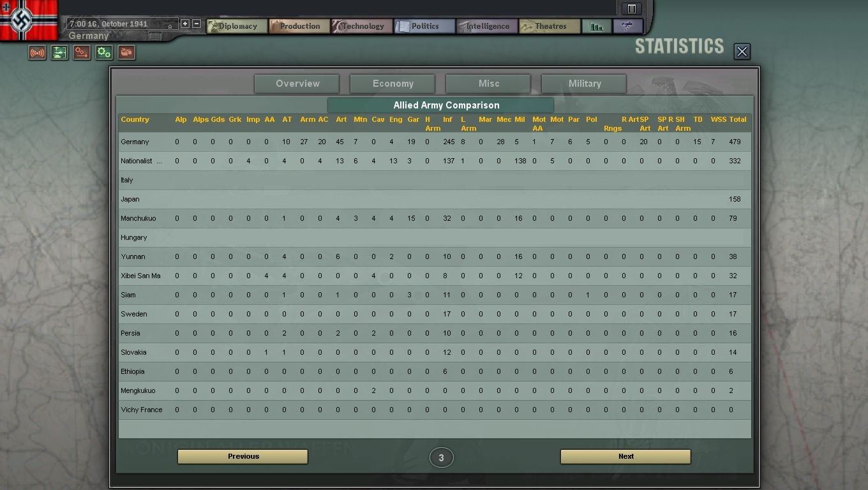Image resolution: width=868 pixels, height=490 pixels.
Task: Close the Statistics window
Action: tap(742, 52)
